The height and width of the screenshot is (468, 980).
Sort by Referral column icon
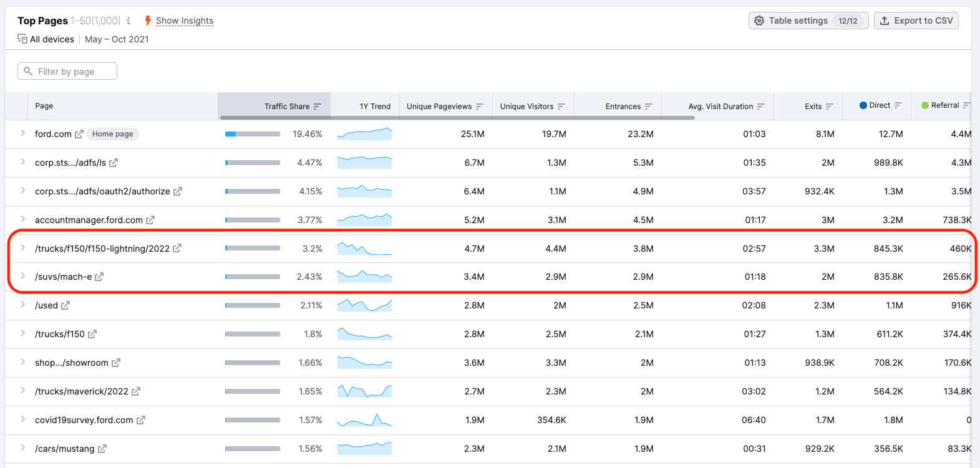pos(966,105)
